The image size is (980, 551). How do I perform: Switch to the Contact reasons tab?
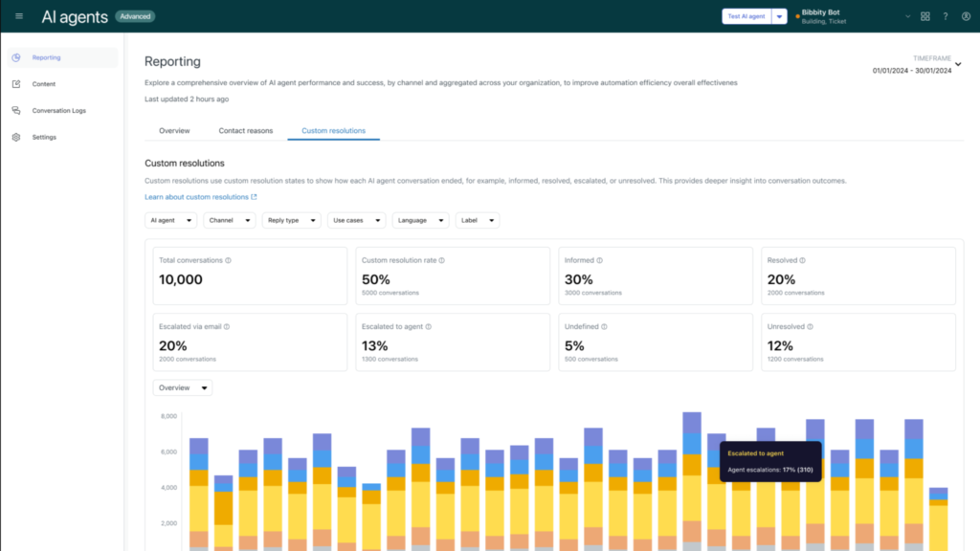point(246,130)
